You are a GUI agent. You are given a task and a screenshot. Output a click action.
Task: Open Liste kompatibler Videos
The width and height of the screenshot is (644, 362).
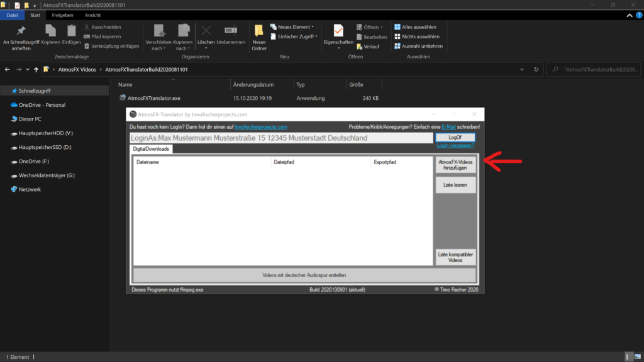coord(455,257)
